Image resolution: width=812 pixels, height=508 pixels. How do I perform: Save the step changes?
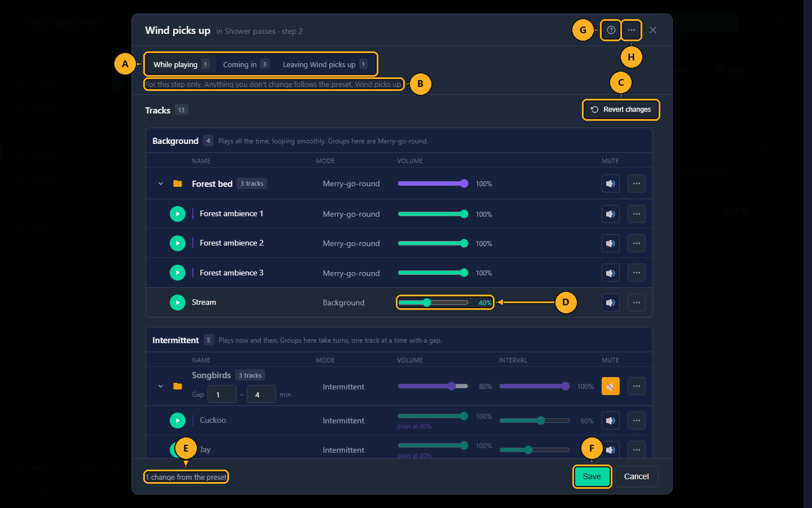point(592,476)
